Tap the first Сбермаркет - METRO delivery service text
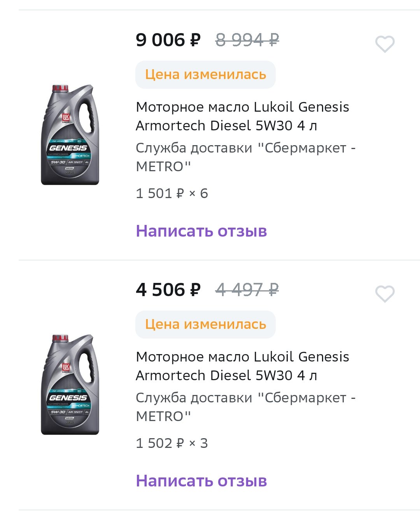This screenshot has width=420, height=523. pos(246,157)
